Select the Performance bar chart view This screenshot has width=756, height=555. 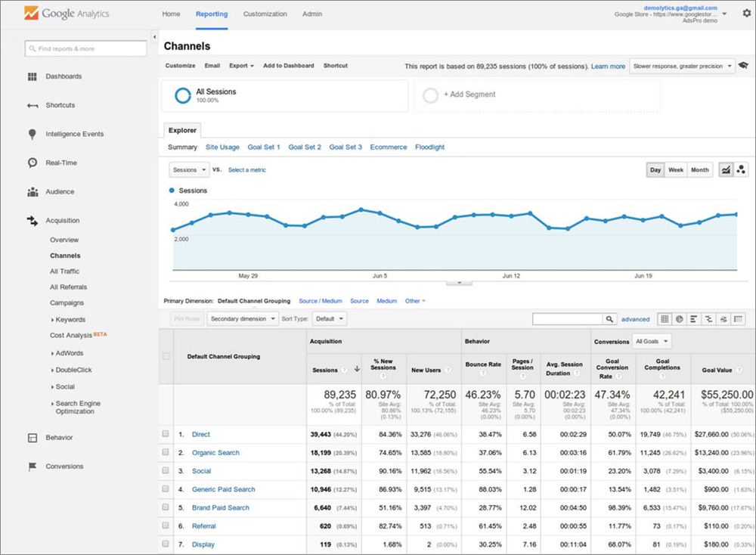tap(693, 318)
